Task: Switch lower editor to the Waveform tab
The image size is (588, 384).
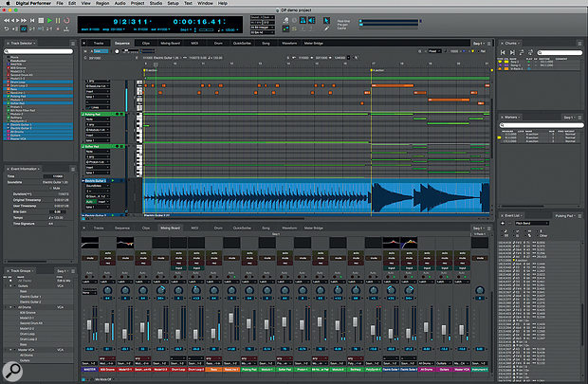Action: (x=289, y=228)
